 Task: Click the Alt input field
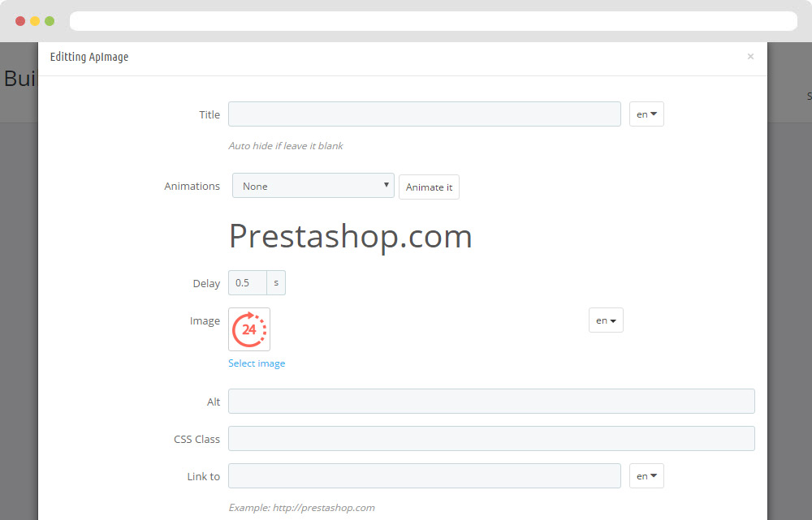point(491,401)
